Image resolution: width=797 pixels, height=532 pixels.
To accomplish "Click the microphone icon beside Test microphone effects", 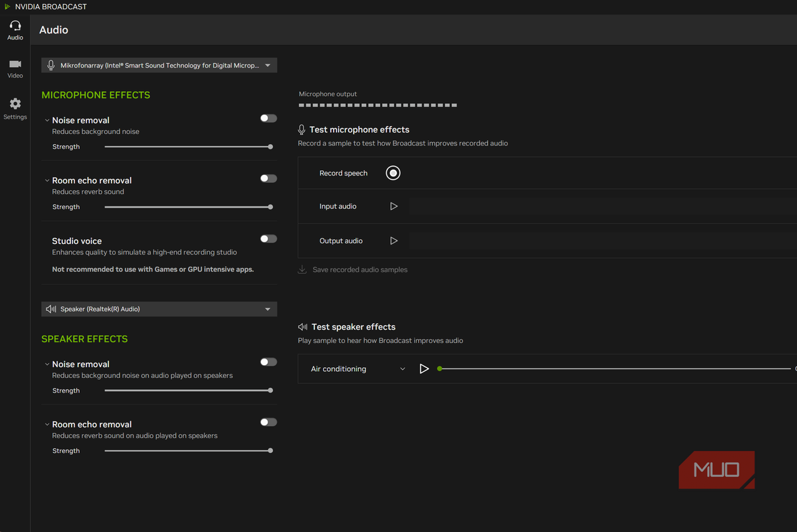I will pos(302,129).
